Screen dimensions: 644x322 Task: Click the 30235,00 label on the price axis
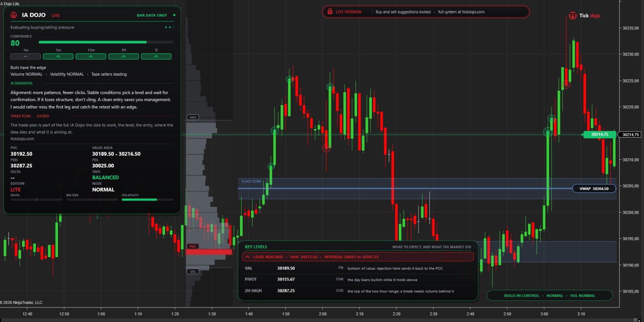[x=631, y=28]
